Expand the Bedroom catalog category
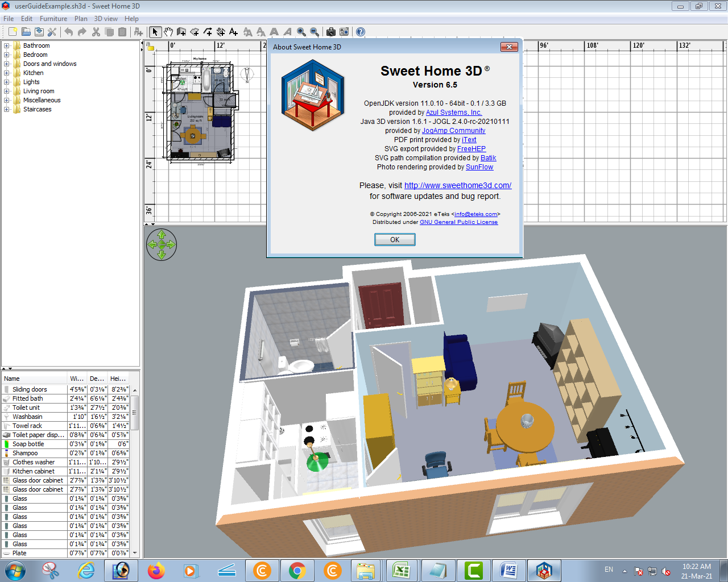Viewport: 728px width, 582px height. point(7,55)
